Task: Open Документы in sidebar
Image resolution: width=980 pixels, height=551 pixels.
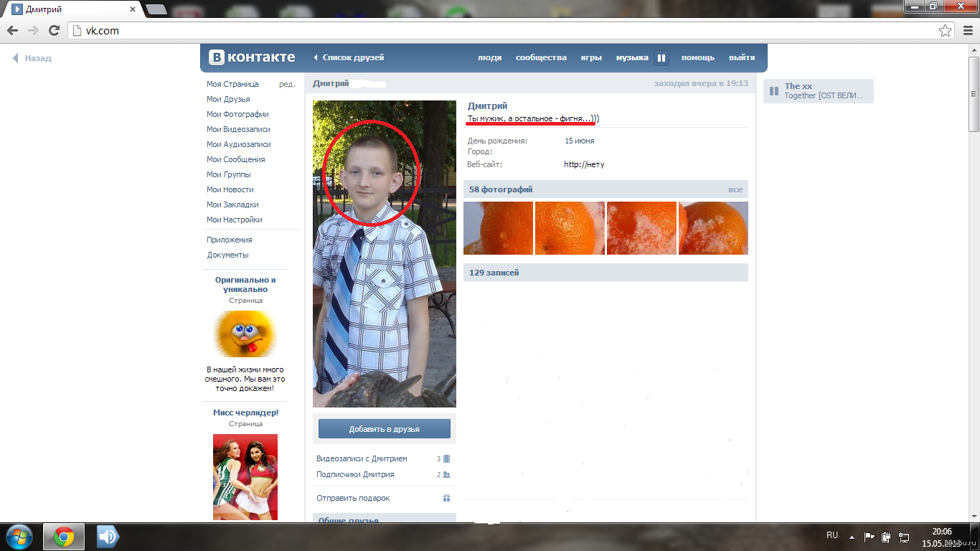Action: point(228,255)
